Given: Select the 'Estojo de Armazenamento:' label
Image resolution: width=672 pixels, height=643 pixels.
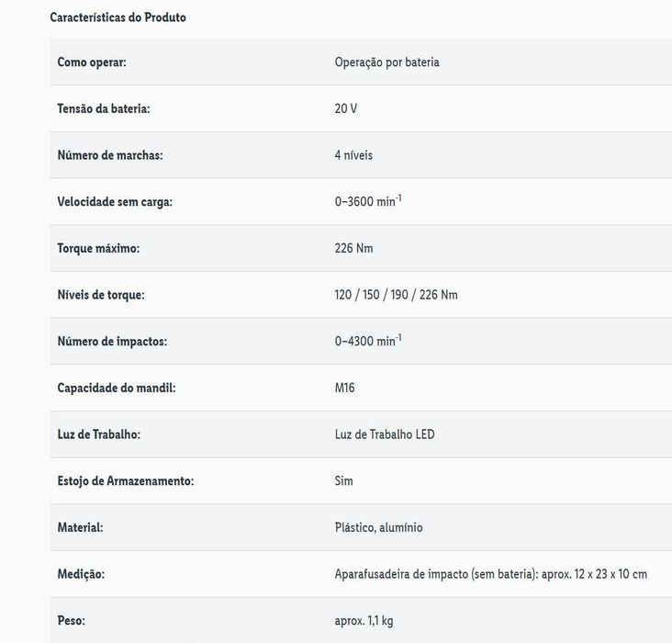Looking at the screenshot, I should pos(126,480).
